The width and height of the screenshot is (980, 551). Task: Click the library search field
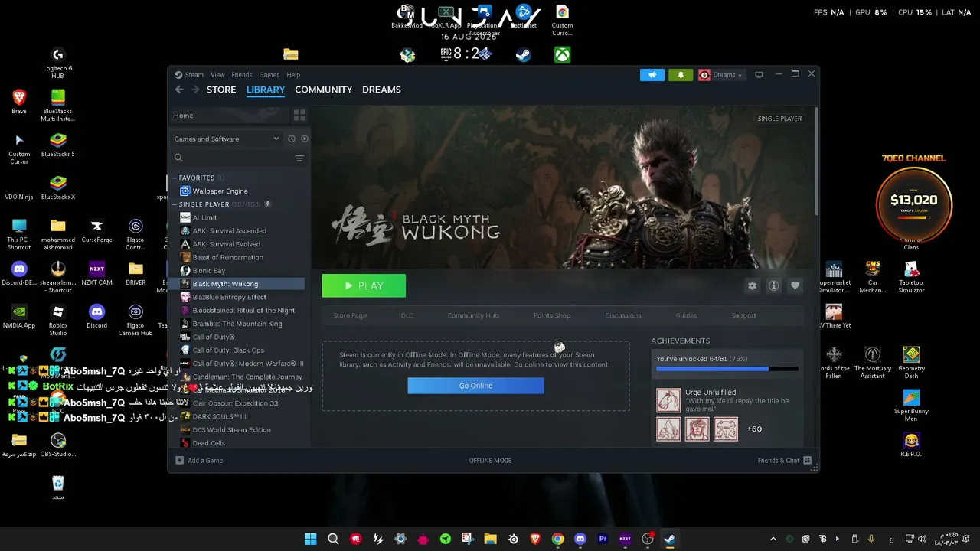click(232, 158)
